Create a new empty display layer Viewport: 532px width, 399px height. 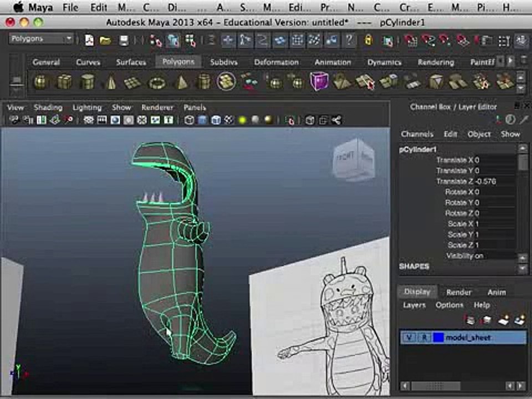click(504, 320)
